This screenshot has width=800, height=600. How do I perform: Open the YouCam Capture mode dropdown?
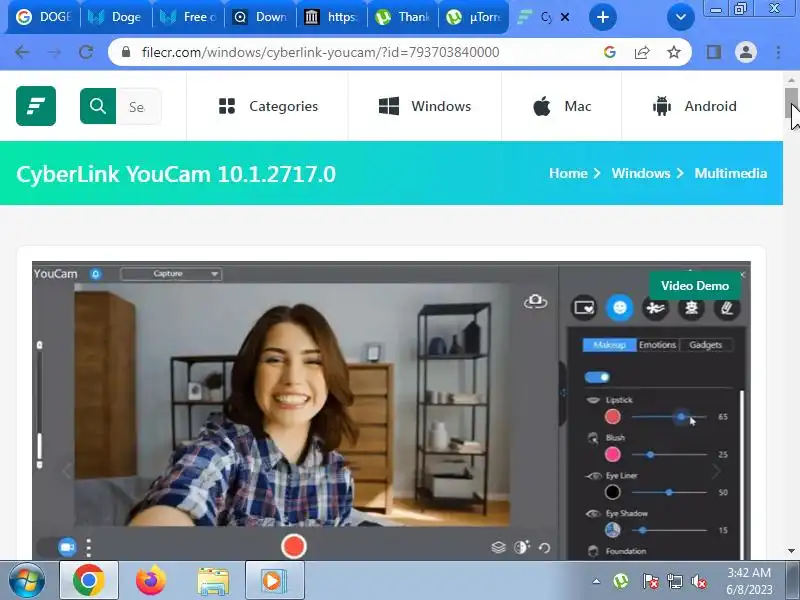[170, 274]
